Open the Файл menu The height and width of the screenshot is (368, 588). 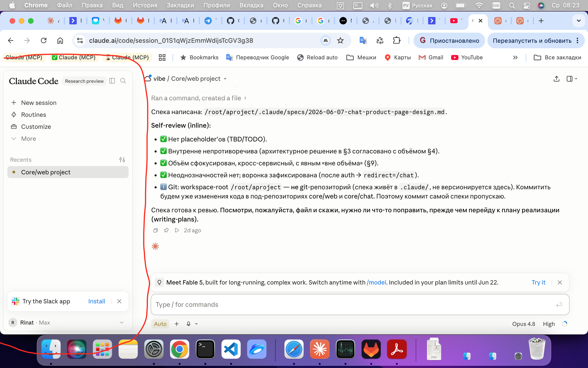point(65,5)
